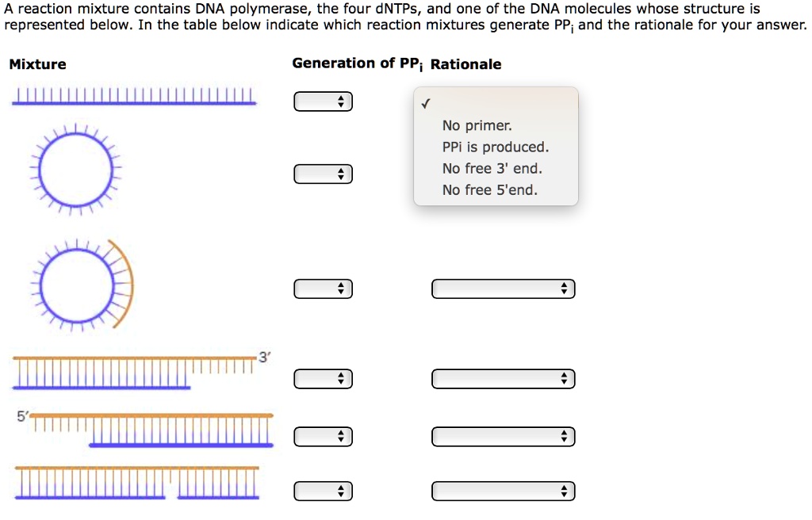The height and width of the screenshot is (520, 812).
Task: Open the generation dropdown for the primed circular DNA
Action: pos(323,289)
